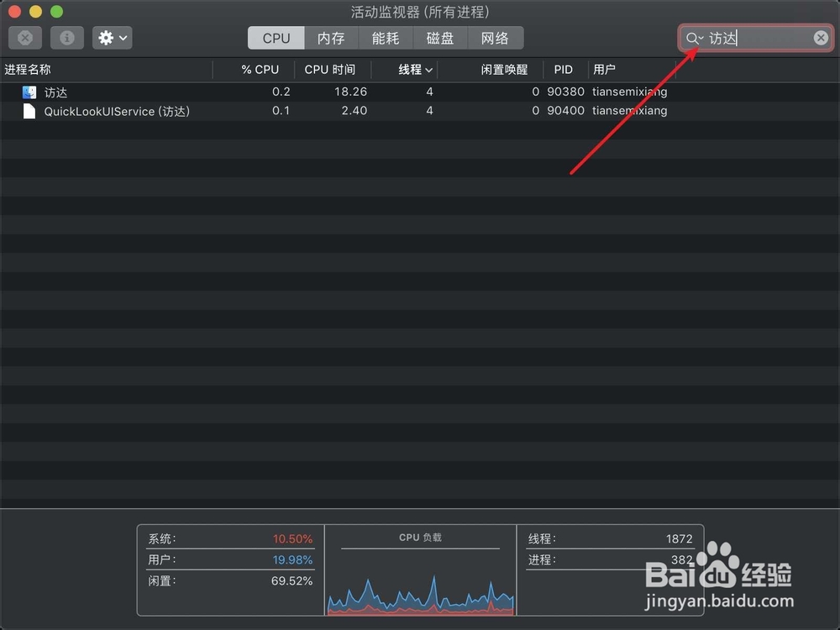The width and height of the screenshot is (840, 630).
Task: Select the QuickLookUIService process row
Action: (168, 110)
